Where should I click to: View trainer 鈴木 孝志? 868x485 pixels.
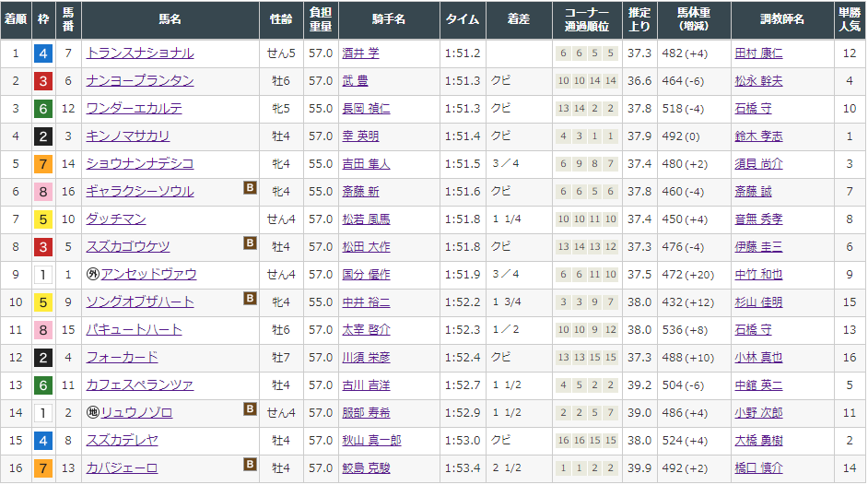pyautogui.click(x=758, y=136)
